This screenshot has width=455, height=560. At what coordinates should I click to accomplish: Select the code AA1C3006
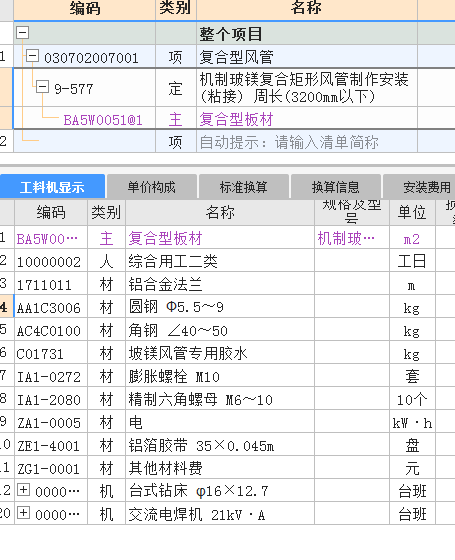tap(49, 308)
